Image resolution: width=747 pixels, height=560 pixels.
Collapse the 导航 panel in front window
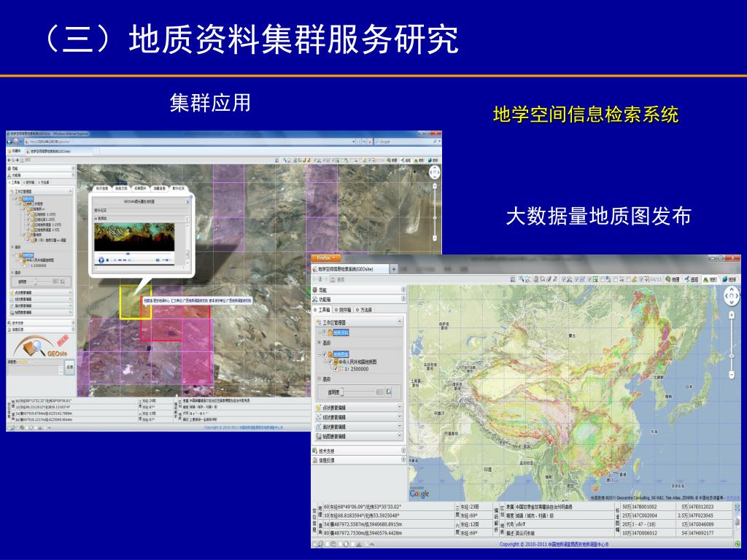point(403,289)
